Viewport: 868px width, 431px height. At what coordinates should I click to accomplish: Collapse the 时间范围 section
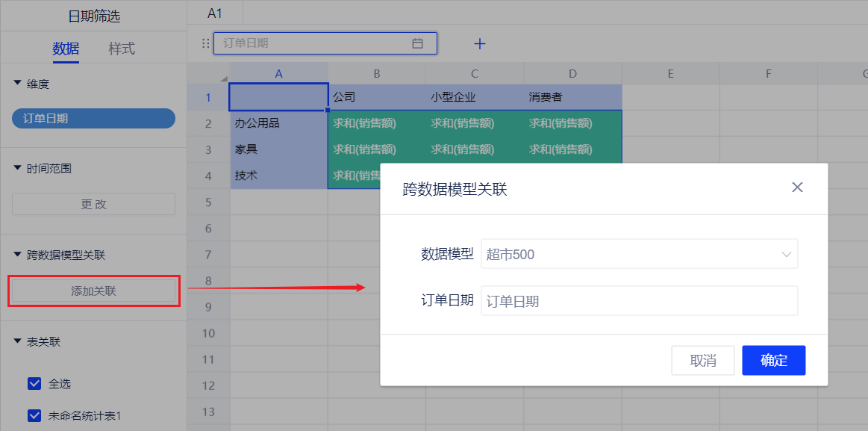pos(17,168)
